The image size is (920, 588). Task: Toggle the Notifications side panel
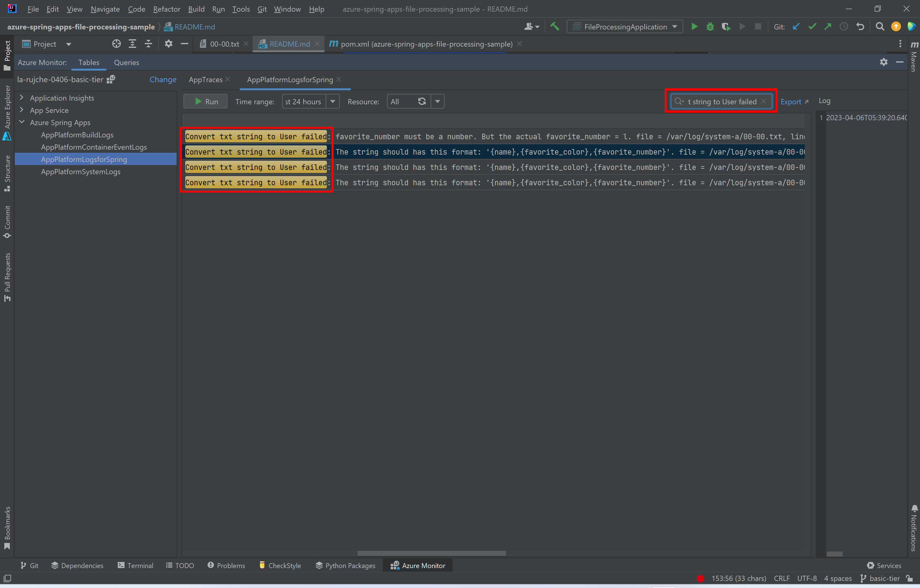coord(914,528)
